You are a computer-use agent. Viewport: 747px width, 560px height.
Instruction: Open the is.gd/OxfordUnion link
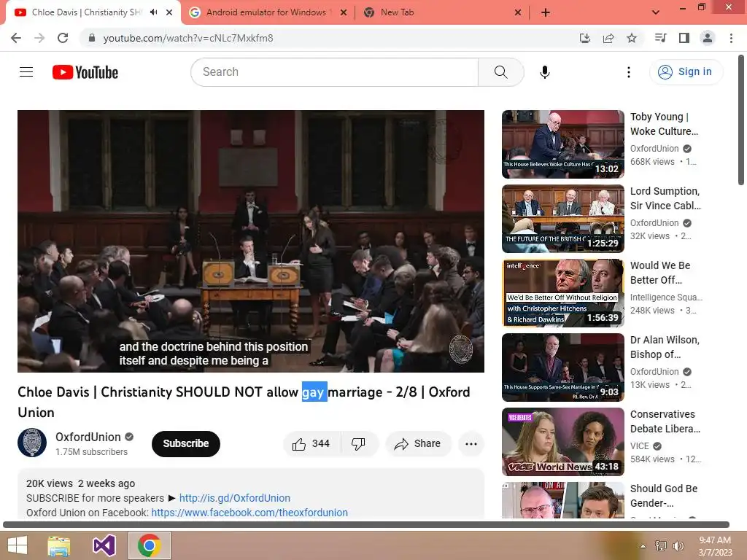(234, 498)
